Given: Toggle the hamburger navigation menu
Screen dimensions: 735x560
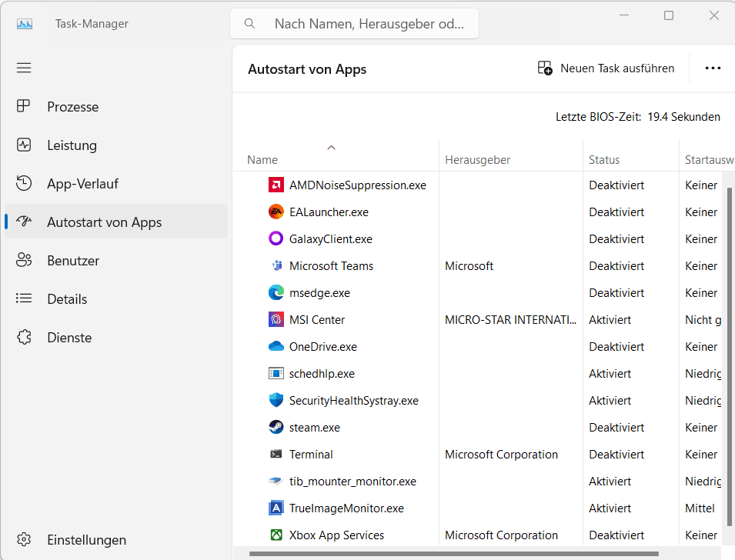Looking at the screenshot, I should (x=24, y=68).
